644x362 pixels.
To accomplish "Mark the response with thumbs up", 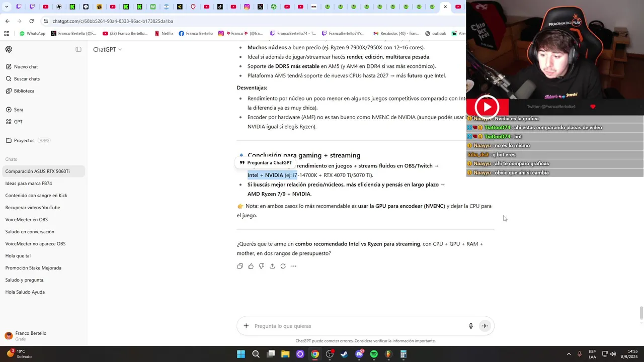I will (251, 266).
